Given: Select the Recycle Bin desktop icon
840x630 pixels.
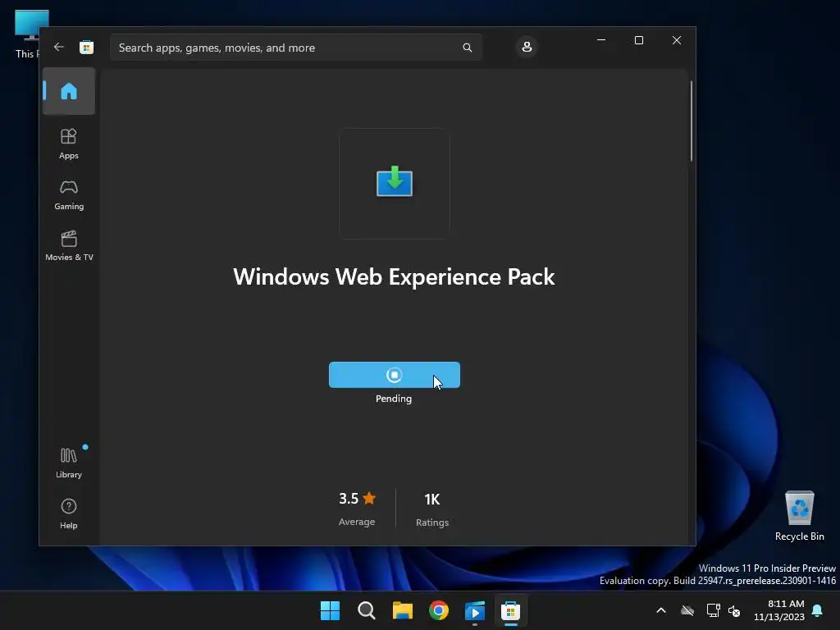Looking at the screenshot, I should point(799,516).
